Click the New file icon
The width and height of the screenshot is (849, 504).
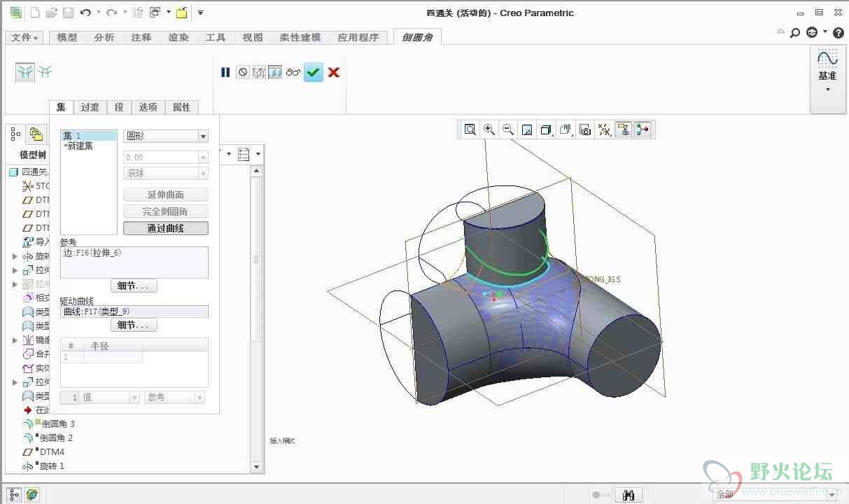[x=35, y=13]
